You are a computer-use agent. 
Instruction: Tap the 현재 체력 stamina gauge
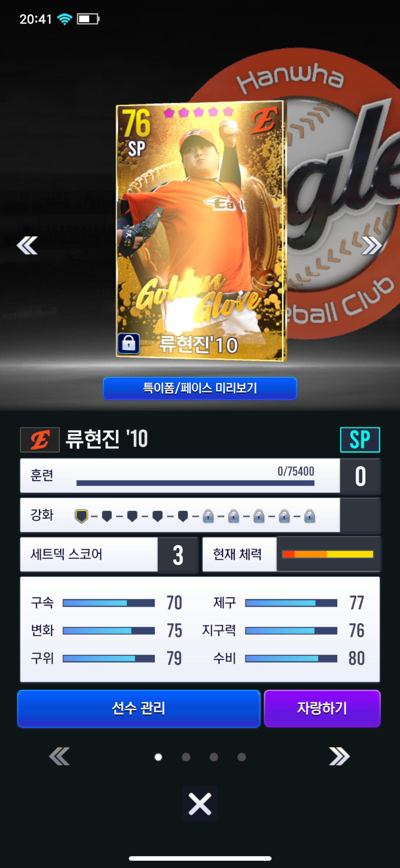[328, 554]
